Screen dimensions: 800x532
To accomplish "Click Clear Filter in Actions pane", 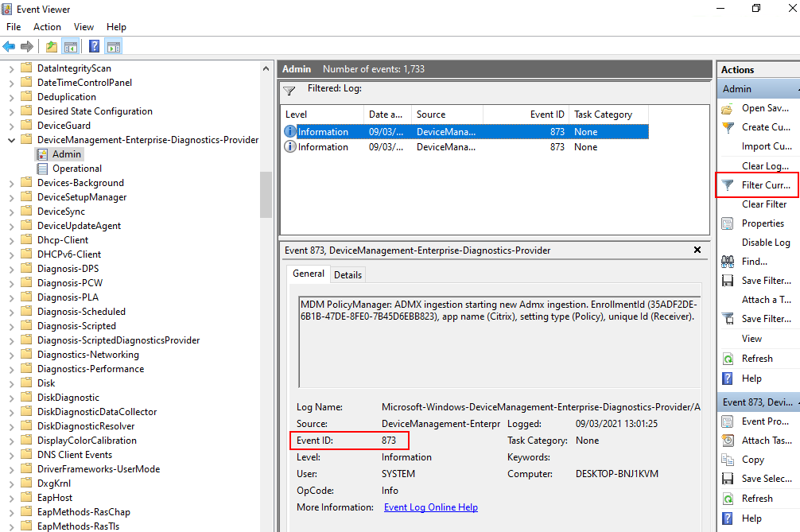I will coord(763,204).
